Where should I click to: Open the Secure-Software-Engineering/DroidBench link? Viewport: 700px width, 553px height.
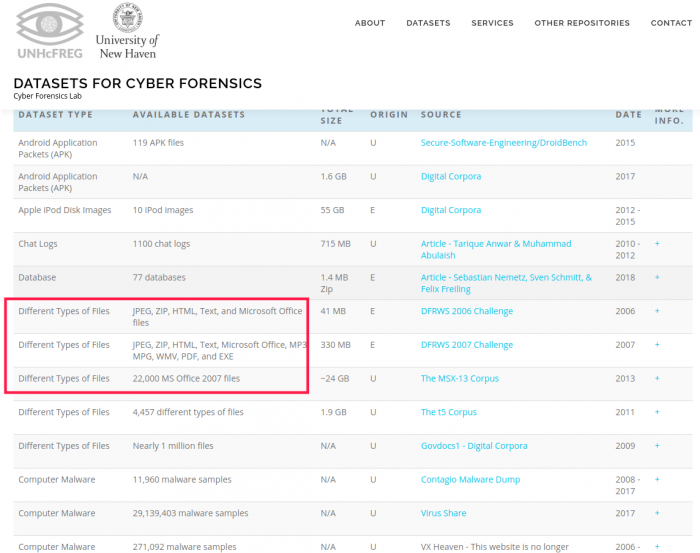504,143
